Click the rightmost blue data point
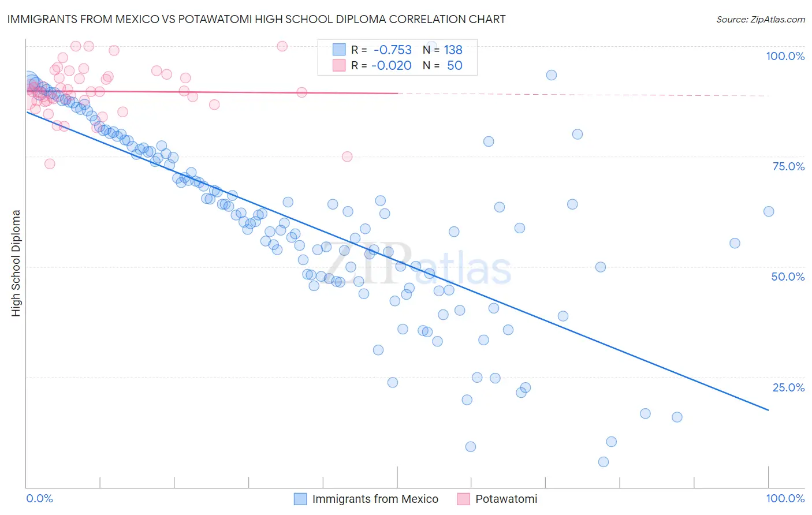 click(769, 211)
